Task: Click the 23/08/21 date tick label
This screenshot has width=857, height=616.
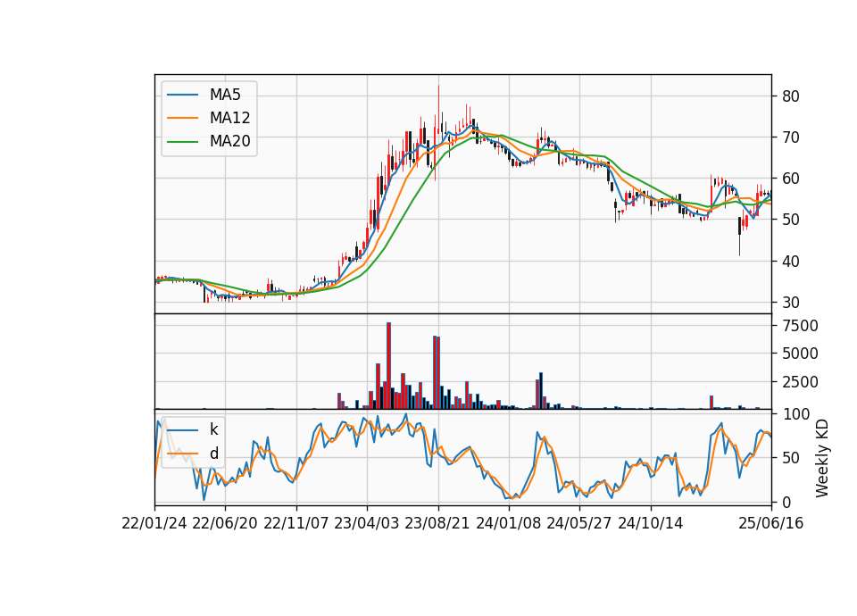Action: click(x=437, y=523)
